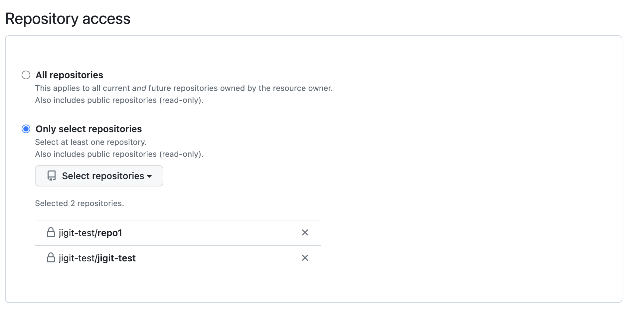Choose the Only select repositories radio button
The width and height of the screenshot is (644, 309).
pyautogui.click(x=26, y=129)
